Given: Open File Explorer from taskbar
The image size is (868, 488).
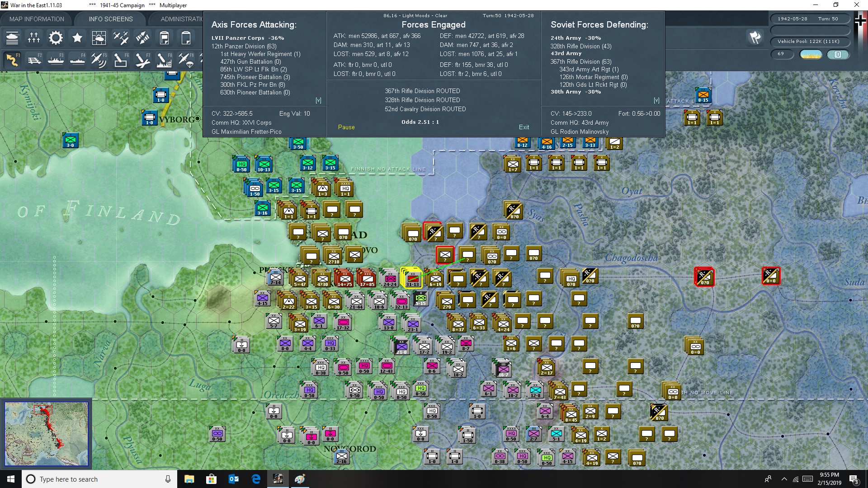Looking at the screenshot, I should [x=189, y=479].
